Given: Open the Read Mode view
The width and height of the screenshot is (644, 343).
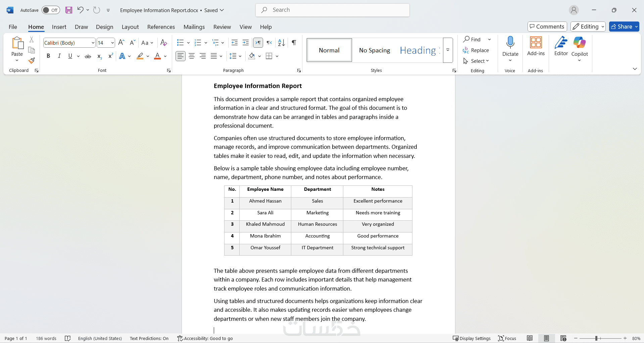Looking at the screenshot, I should click(530, 338).
